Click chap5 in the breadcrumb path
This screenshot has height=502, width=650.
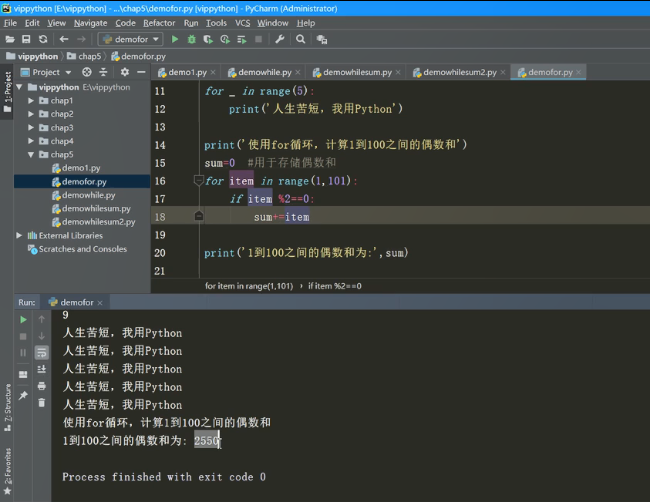click(85, 56)
